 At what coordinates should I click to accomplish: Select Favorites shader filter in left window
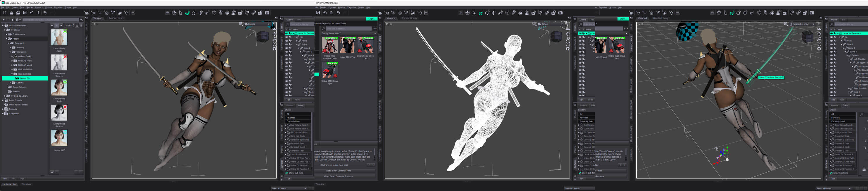coord(298,117)
